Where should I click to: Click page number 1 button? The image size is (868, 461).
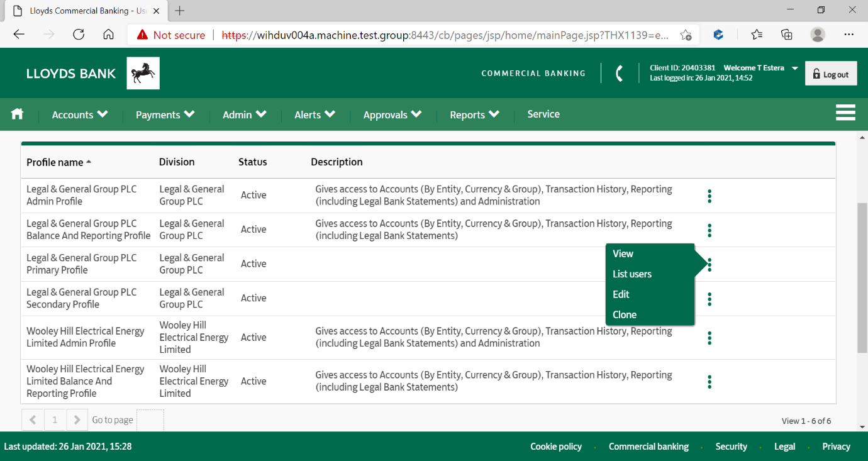click(x=55, y=419)
